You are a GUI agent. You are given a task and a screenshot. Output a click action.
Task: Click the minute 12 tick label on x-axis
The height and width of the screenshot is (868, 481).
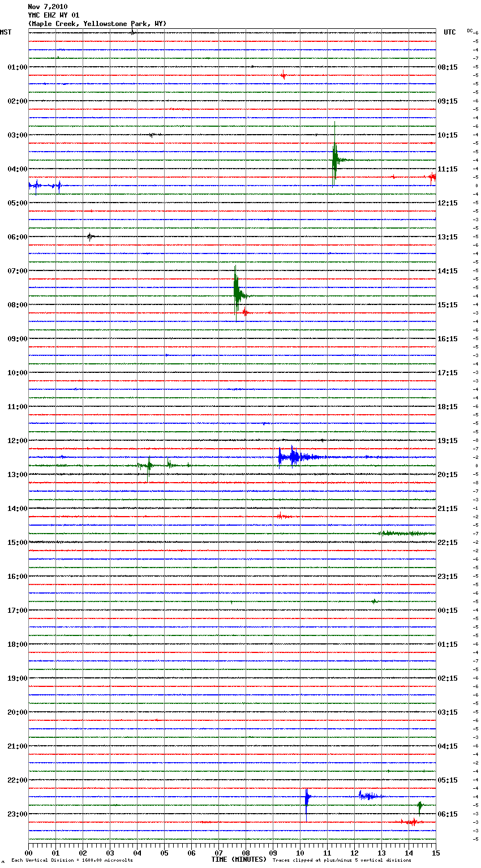pos(354,853)
